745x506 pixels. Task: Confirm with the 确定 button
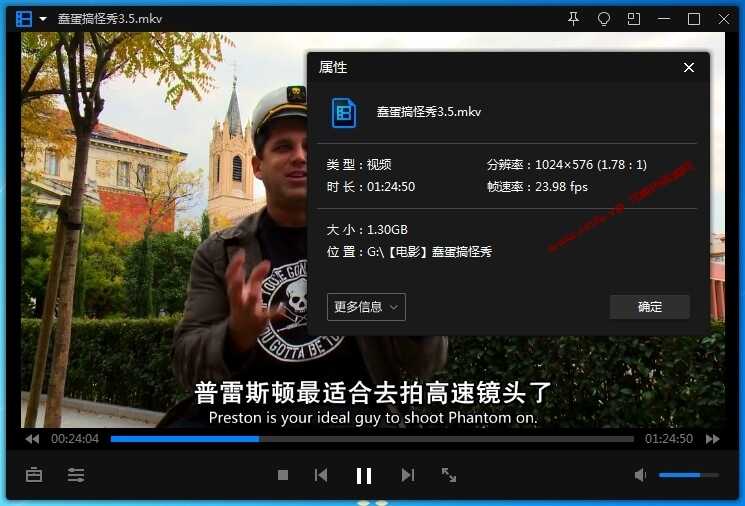coord(649,307)
